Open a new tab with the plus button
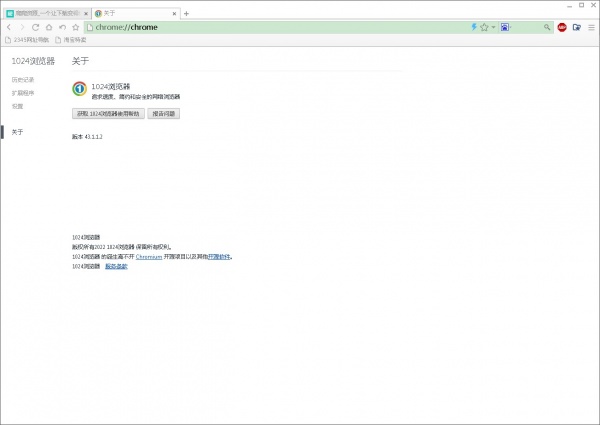Image resolution: width=600 pixels, height=425 pixels. pos(186,13)
